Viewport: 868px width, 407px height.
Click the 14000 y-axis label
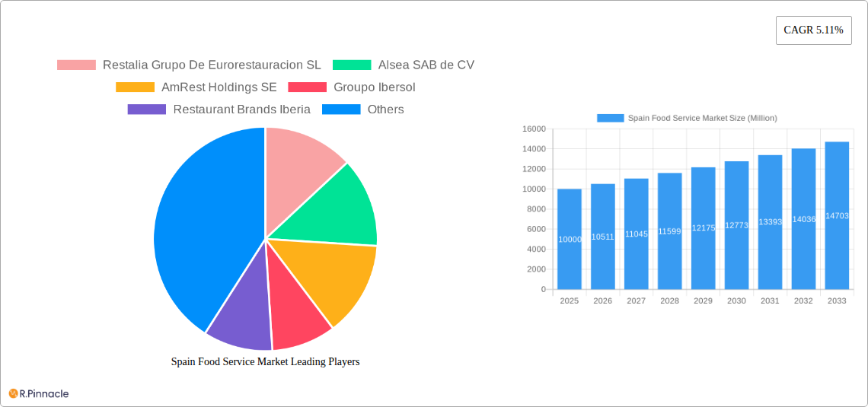[534, 149]
